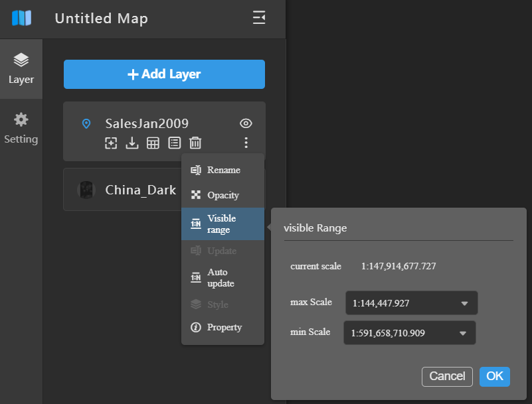Screen dimensions: 532x404
Task: Click the Add Layer button
Action: pyautogui.click(x=164, y=74)
